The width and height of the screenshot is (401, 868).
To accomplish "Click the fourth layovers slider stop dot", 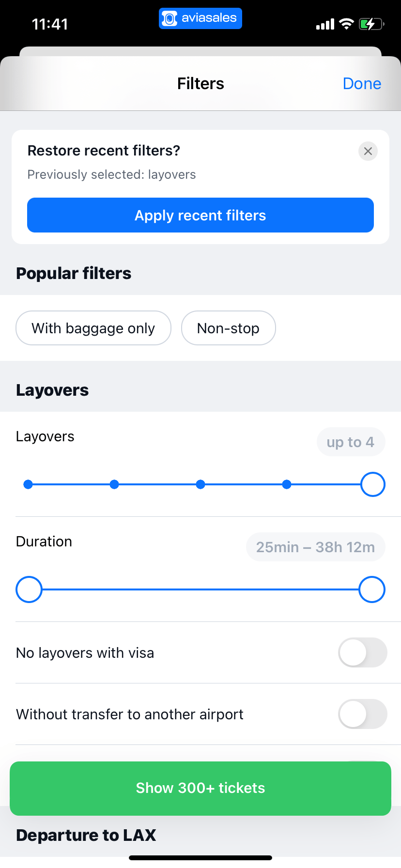I will click(x=287, y=484).
